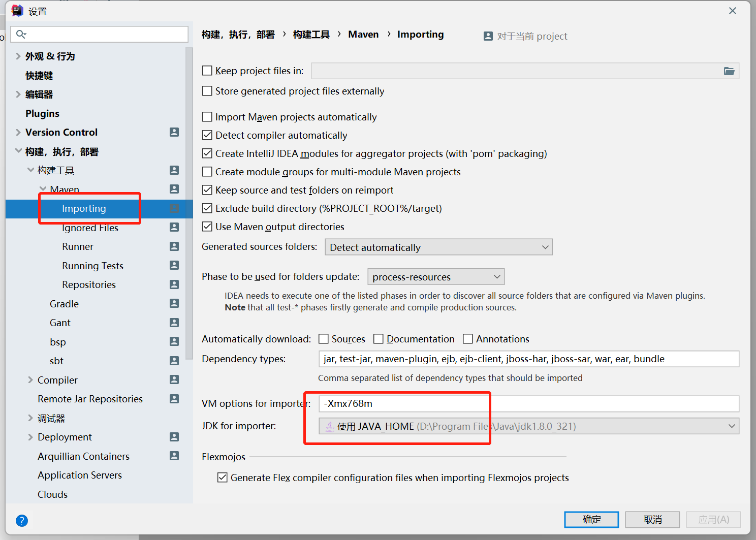This screenshot has height=540, width=756.
Task: Click project-level icon beside Gradle
Action: (x=174, y=303)
